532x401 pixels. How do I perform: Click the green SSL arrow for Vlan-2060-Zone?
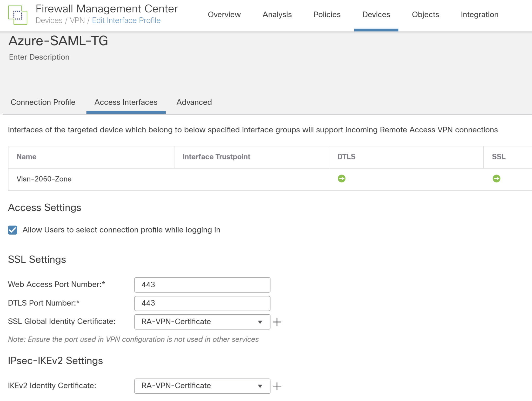tap(496, 178)
